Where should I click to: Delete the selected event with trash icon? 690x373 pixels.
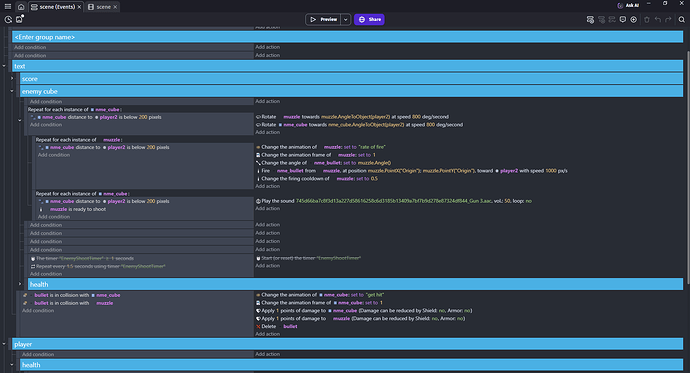pos(647,19)
